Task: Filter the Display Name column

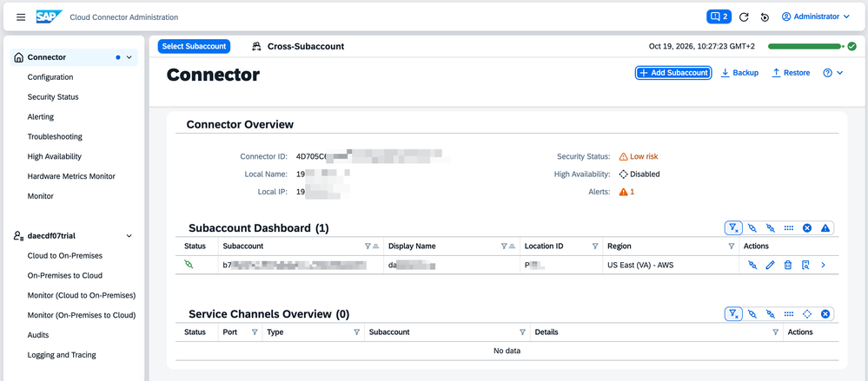Action: pos(504,246)
